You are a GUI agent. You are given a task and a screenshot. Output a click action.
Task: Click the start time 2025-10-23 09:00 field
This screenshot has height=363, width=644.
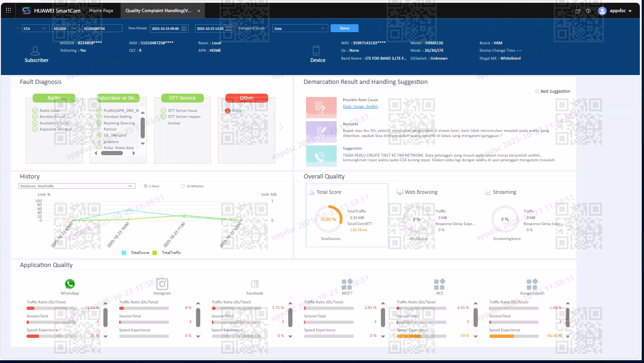point(169,28)
